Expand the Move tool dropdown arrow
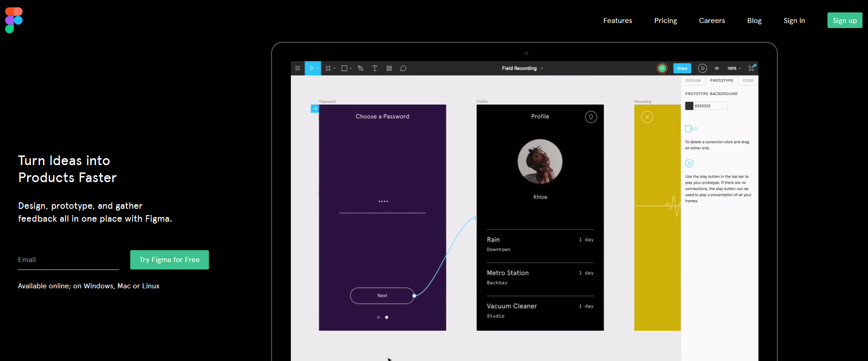 click(x=318, y=69)
